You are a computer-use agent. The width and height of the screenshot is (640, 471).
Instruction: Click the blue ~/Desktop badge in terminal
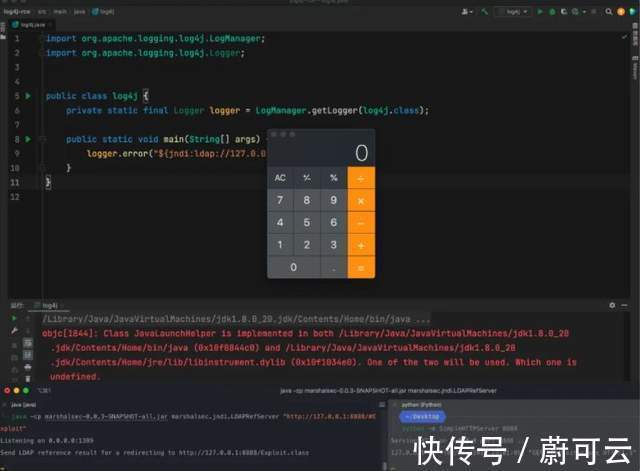click(422, 417)
